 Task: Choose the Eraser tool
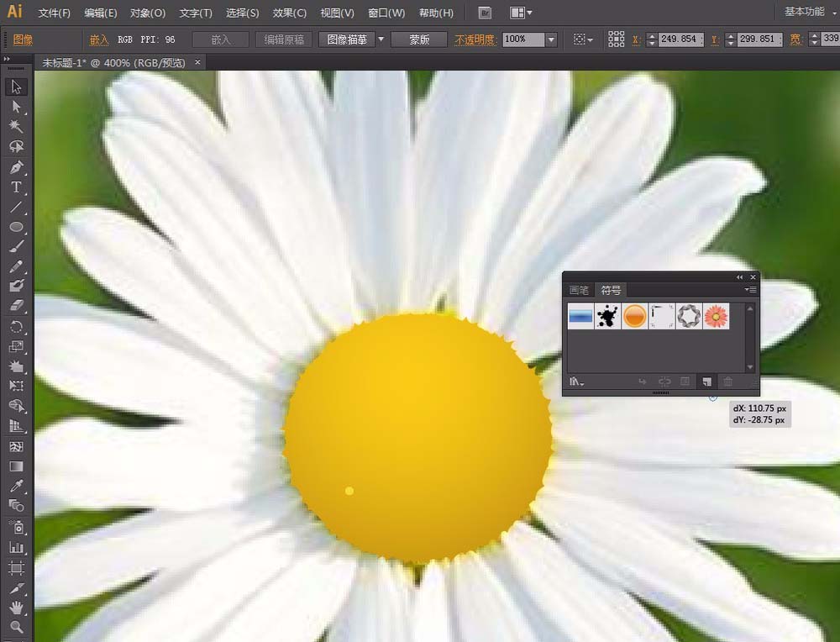point(16,306)
